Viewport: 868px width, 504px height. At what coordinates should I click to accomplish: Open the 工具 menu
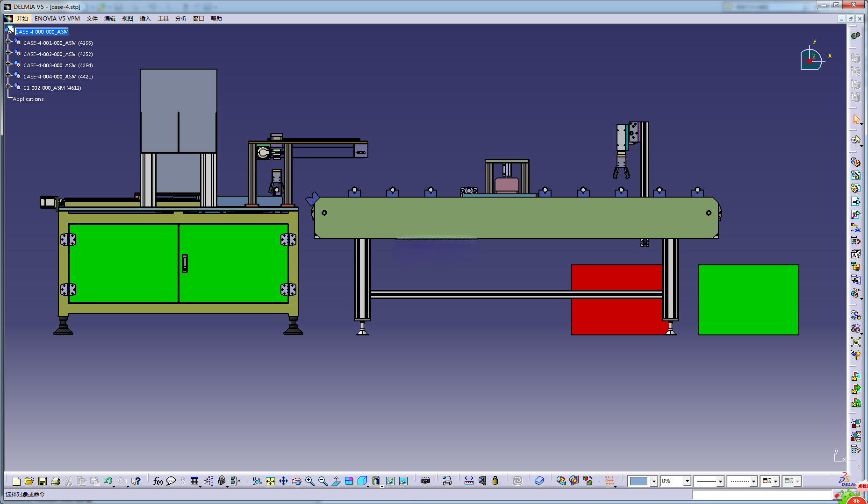163,19
